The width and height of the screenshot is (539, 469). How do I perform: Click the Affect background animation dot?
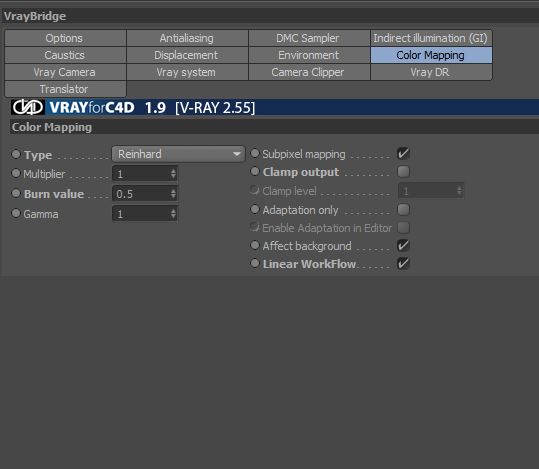(x=255, y=245)
